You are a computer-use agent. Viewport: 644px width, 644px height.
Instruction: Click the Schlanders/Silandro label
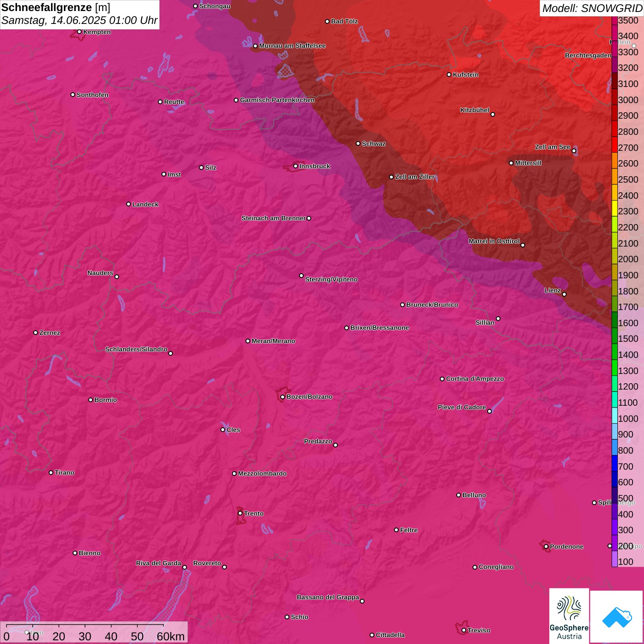pos(136,349)
